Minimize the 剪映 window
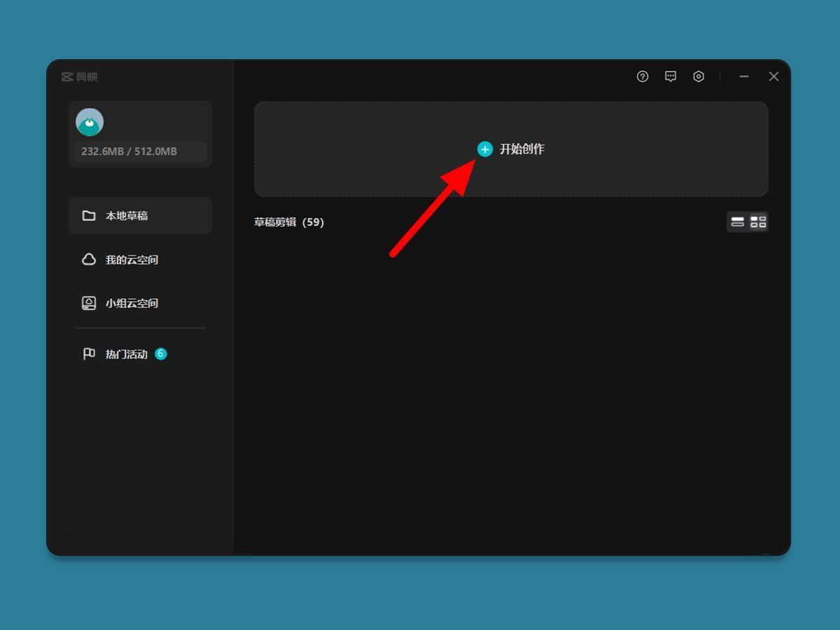The image size is (840, 630). tap(744, 77)
